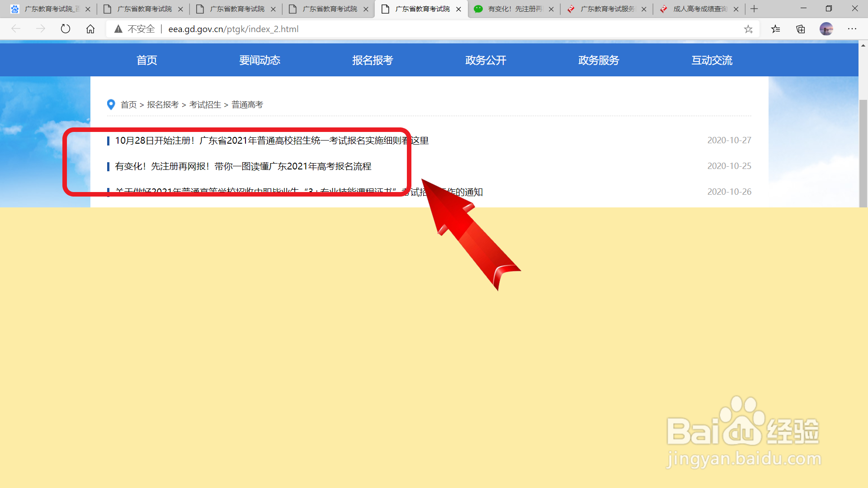Open the Collections icon
This screenshot has width=868, height=488.
(x=801, y=29)
